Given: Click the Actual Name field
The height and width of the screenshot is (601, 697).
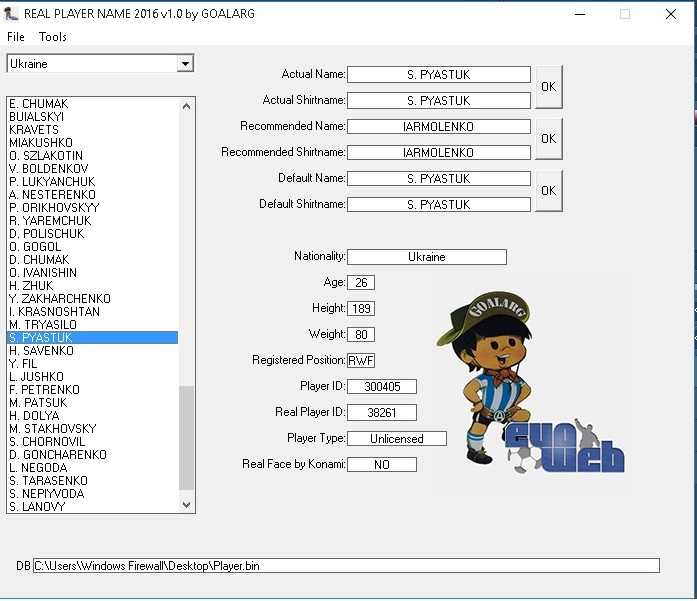Looking at the screenshot, I should tap(439, 75).
